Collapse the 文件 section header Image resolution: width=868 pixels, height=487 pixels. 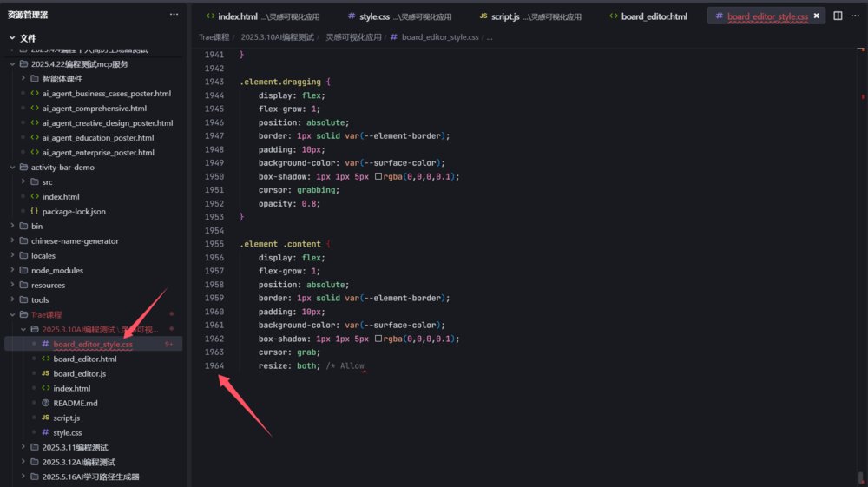12,38
